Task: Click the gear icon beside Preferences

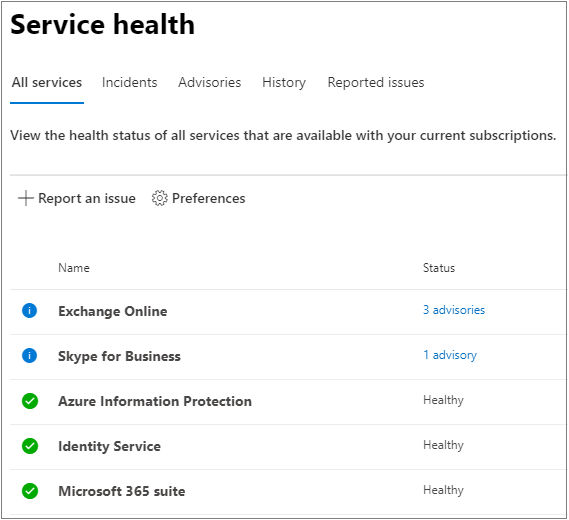Action: coord(160,198)
